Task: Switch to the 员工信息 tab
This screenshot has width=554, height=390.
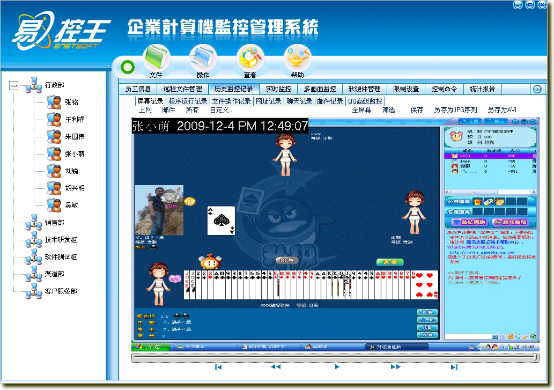Action: tap(138, 89)
